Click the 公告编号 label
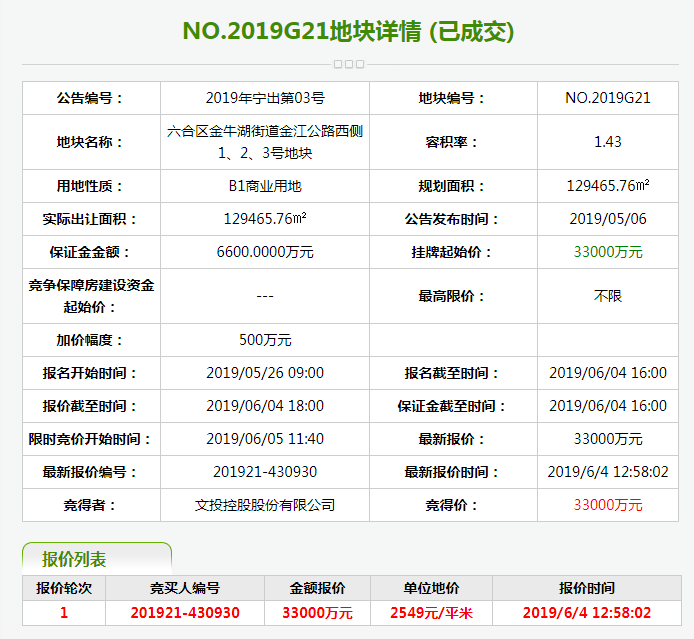 (89, 98)
